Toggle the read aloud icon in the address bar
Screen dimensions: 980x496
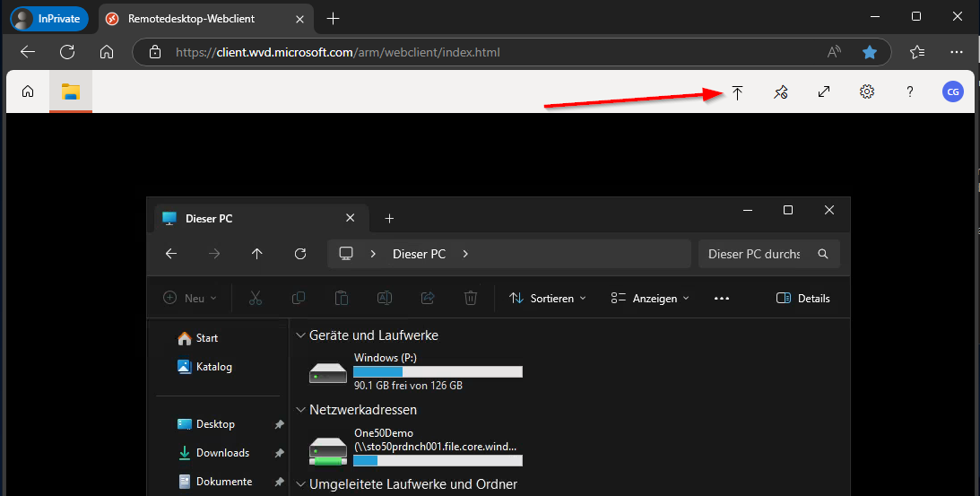(x=834, y=53)
